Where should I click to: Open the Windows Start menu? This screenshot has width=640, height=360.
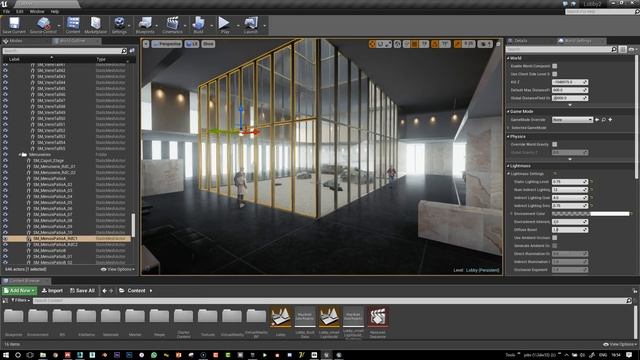coord(6,355)
